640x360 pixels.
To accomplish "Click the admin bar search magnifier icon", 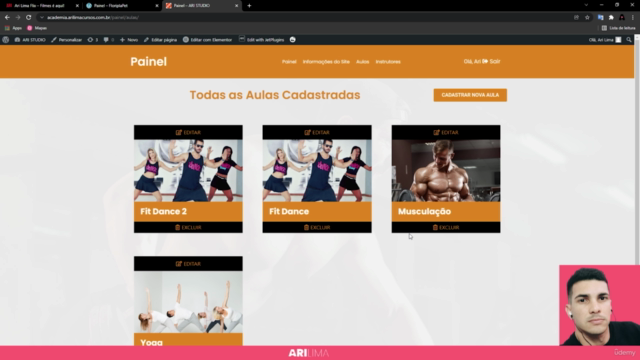I will (629, 40).
